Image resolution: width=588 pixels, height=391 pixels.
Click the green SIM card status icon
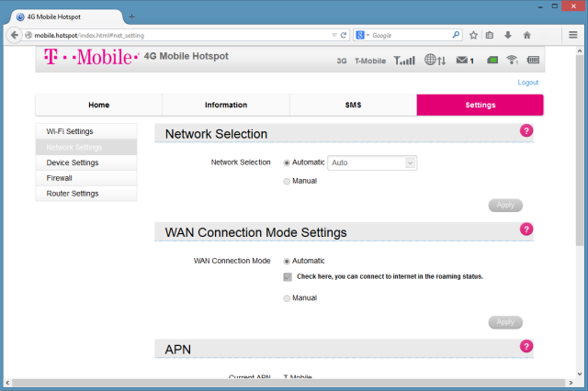point(492,60)
